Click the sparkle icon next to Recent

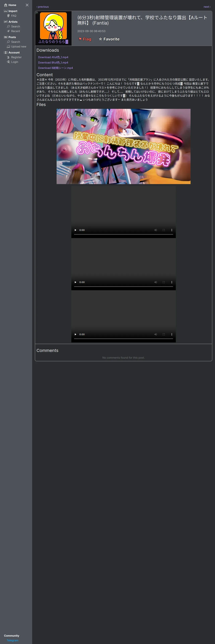point(9,31)
